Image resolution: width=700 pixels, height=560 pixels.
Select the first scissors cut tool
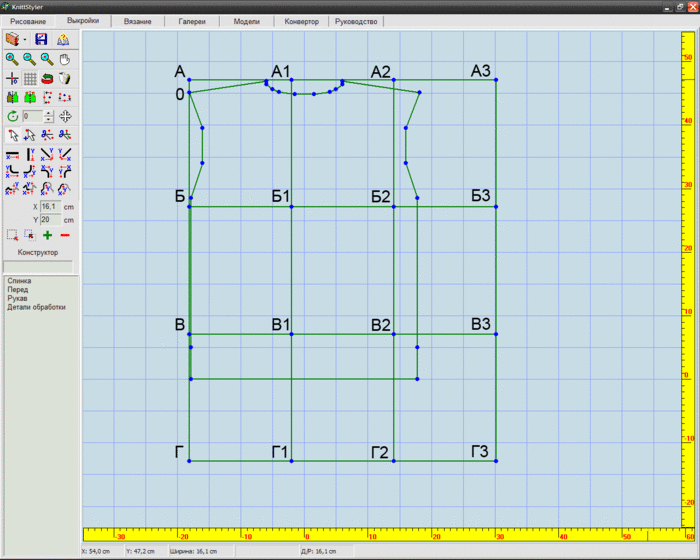pos(47,134)
